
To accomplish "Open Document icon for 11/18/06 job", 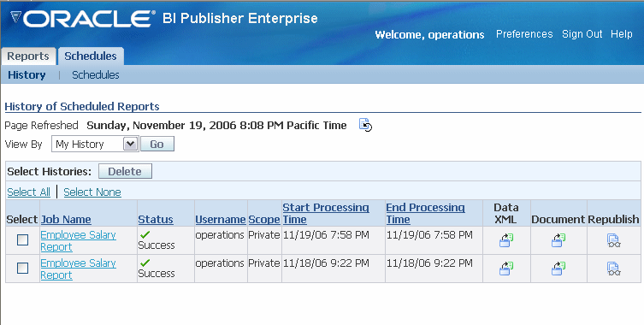I will pyautogui.click(x=558, y=269).
